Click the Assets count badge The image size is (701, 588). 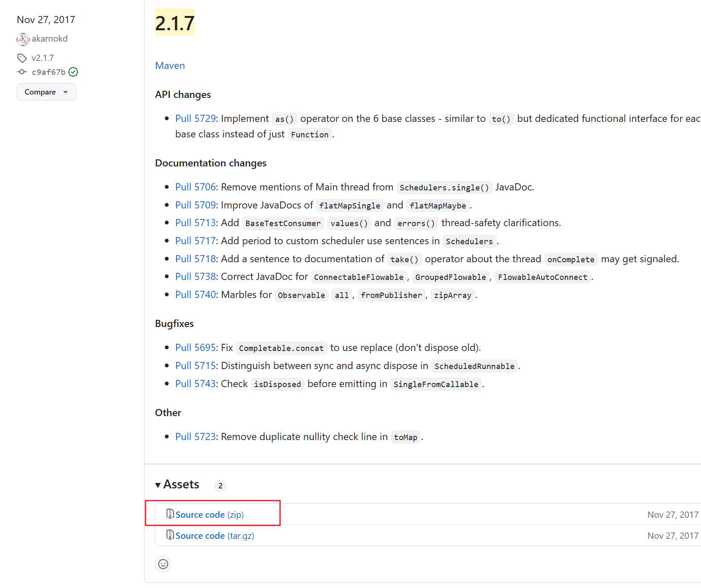pos(220,485)
